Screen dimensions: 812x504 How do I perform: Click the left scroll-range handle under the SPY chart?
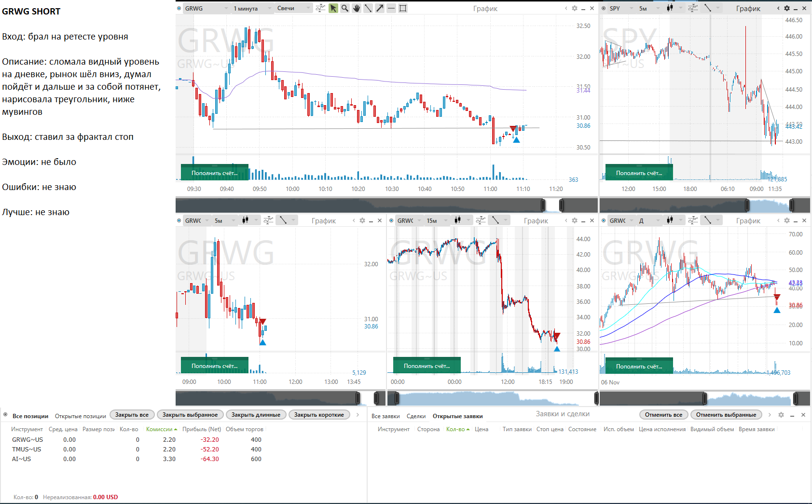pos(747,205)
